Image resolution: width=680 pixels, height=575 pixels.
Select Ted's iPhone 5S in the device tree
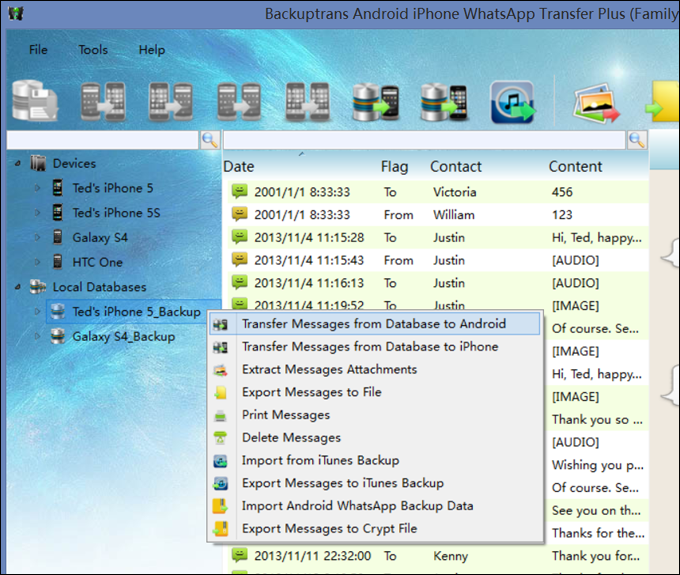tap(116, 213)
